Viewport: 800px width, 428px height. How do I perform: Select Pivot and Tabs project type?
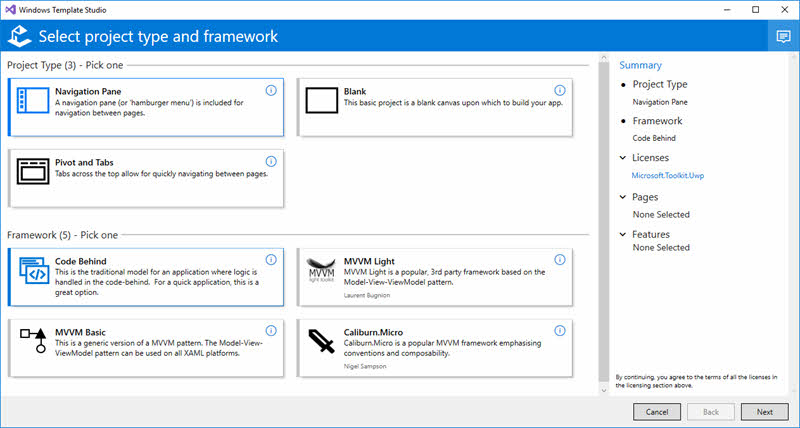(146, 178)
